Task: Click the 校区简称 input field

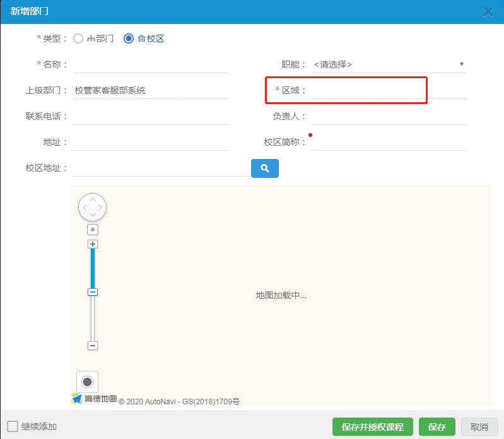Action: tap(389, 142)
